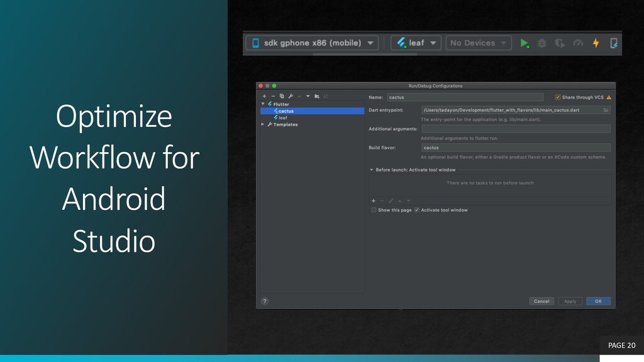
Task: Click the Name field containing cactus
Action: 465,97
